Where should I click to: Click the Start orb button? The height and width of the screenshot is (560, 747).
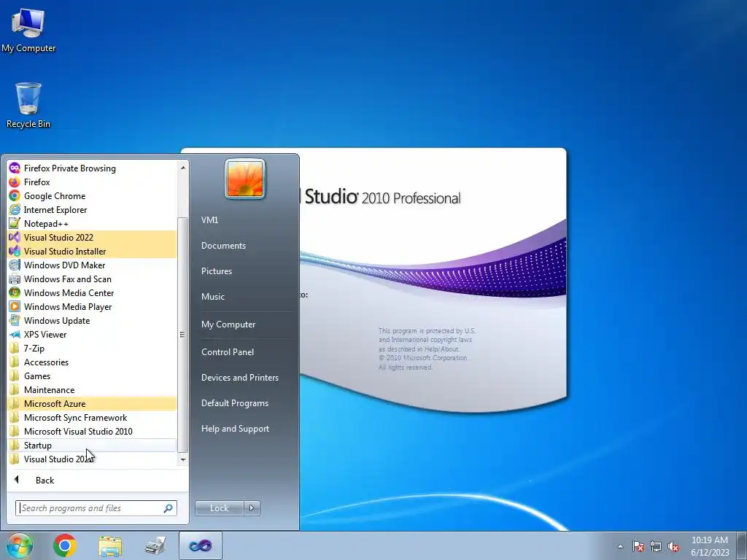click(x=19, y=545)
